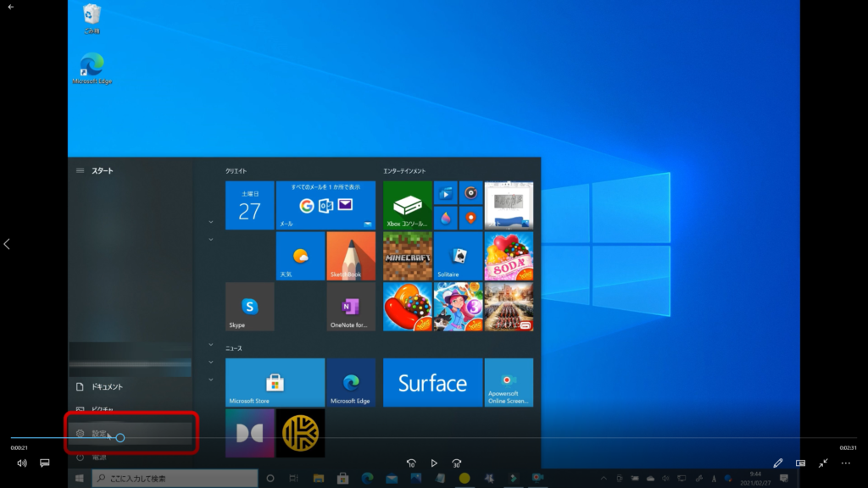Click the seek bar position handle
The image size is (868, 488).
click(120, 438)
